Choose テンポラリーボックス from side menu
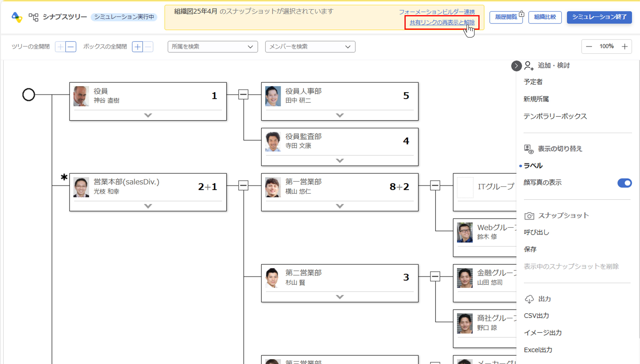 (555, 116)
